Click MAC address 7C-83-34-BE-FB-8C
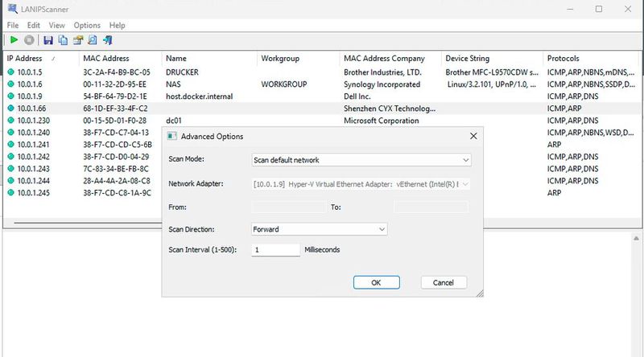Screen dimensions: 644x357 [x=116, y=168]
